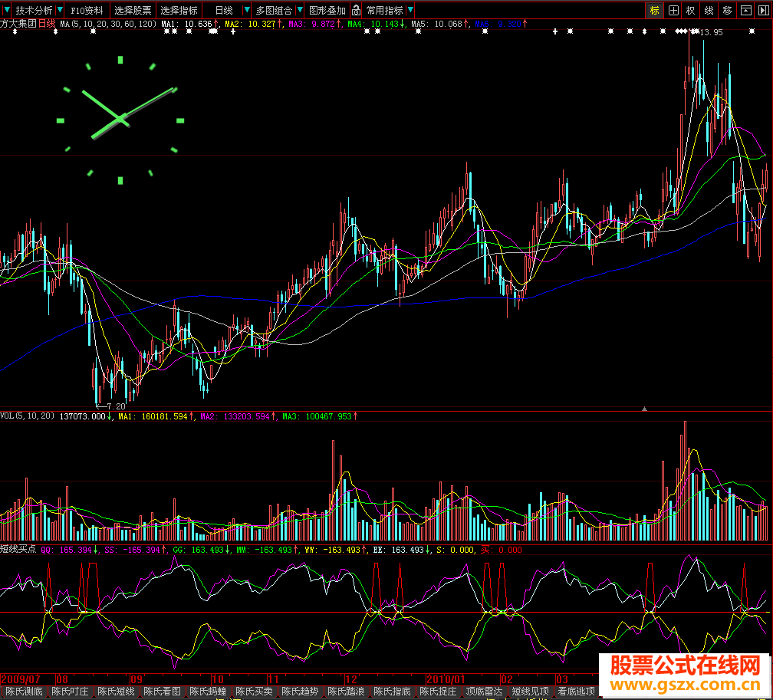Click the window-minus panel icon in toolbar
This screenshot has width=773, height=700.
pyautogui.click(x=746, y=11)
